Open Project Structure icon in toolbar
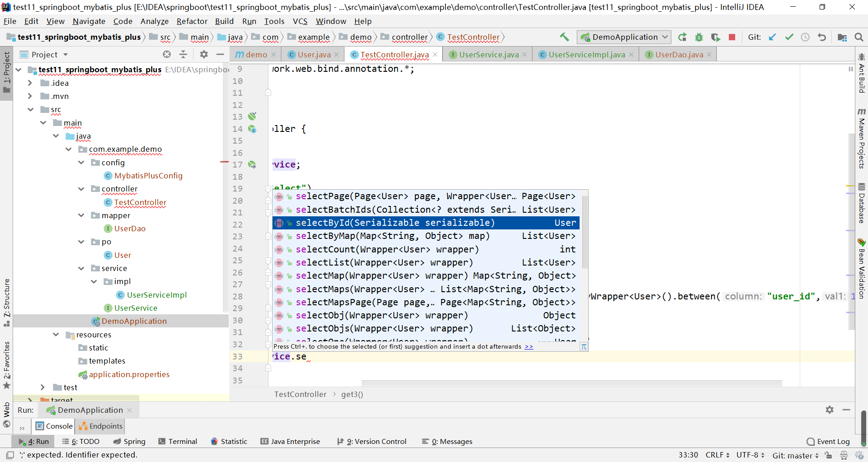The height and width of the screenshot is (462, 868). [842, 37]
